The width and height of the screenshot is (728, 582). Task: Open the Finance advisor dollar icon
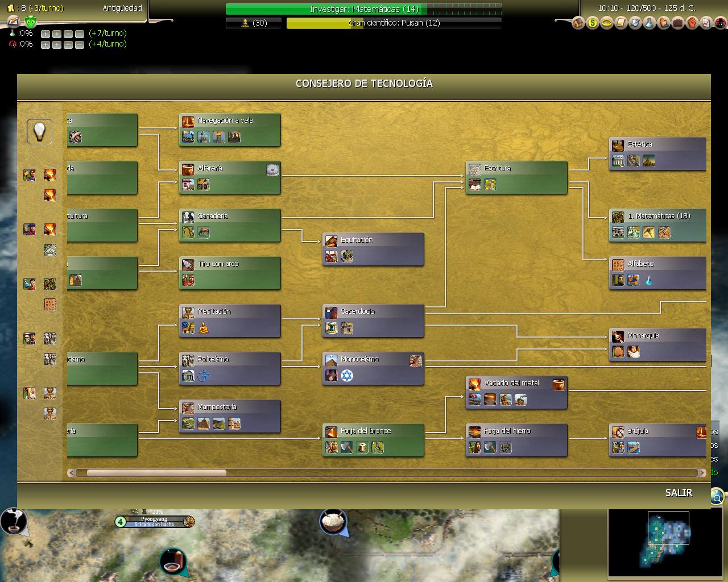(593, 23)
